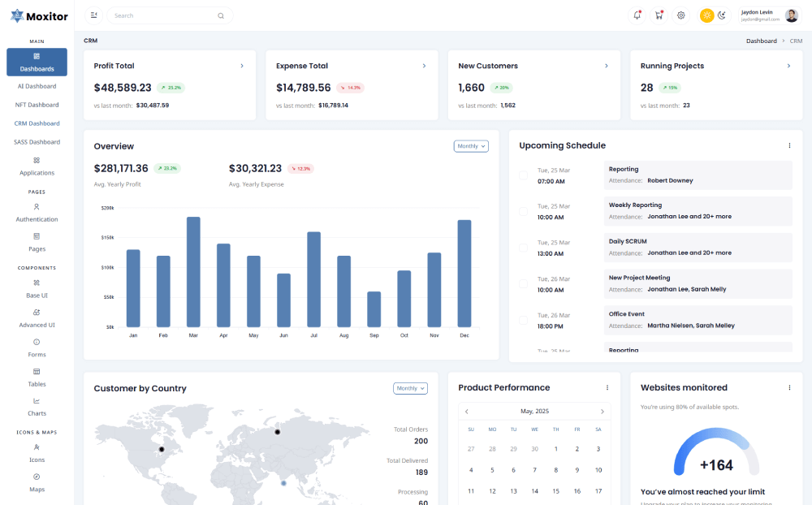
Task: Open Product Performance three-dot menu
Action: [x=607, y=388]
